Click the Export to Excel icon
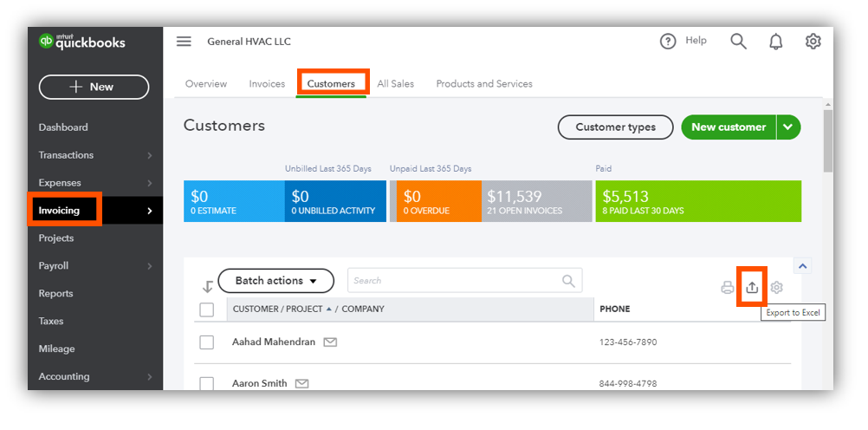 point(752,287)
